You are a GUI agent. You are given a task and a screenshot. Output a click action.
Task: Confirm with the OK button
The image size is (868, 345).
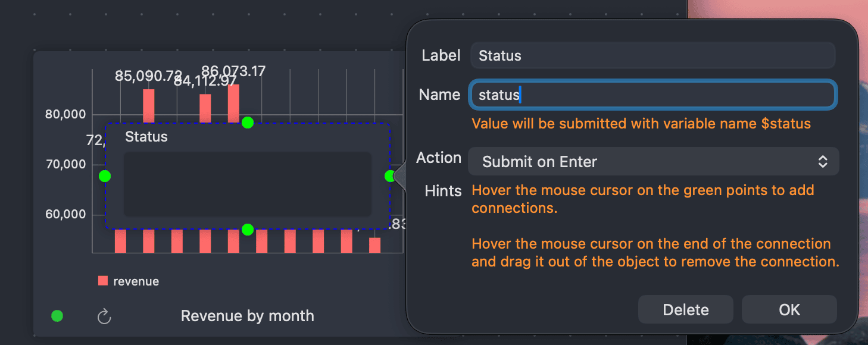[789, 310]
